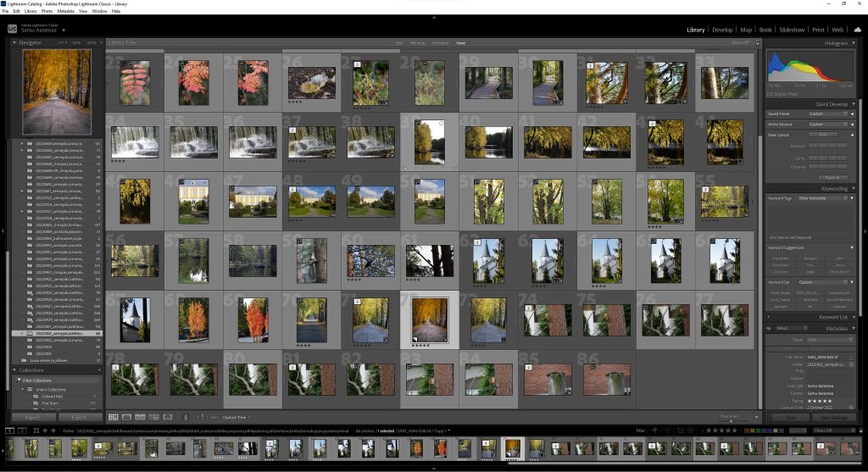Enable the Original Photo checkbox
Screen dimensions: 868x472
(771, 94)
